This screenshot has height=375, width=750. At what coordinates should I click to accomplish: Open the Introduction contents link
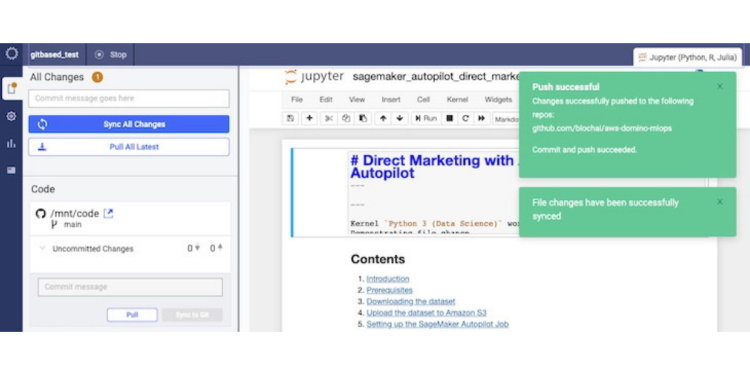(388, 279)
